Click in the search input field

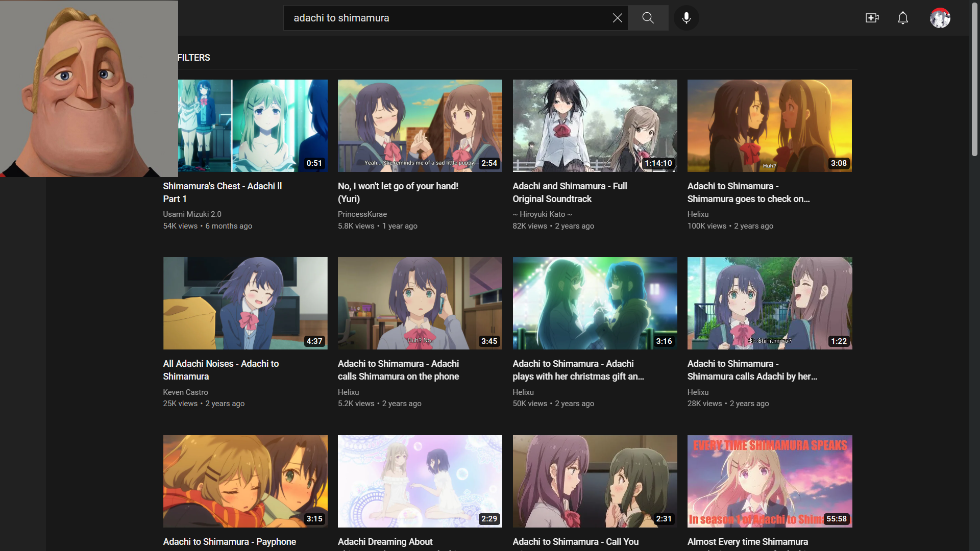click(449, 18)
